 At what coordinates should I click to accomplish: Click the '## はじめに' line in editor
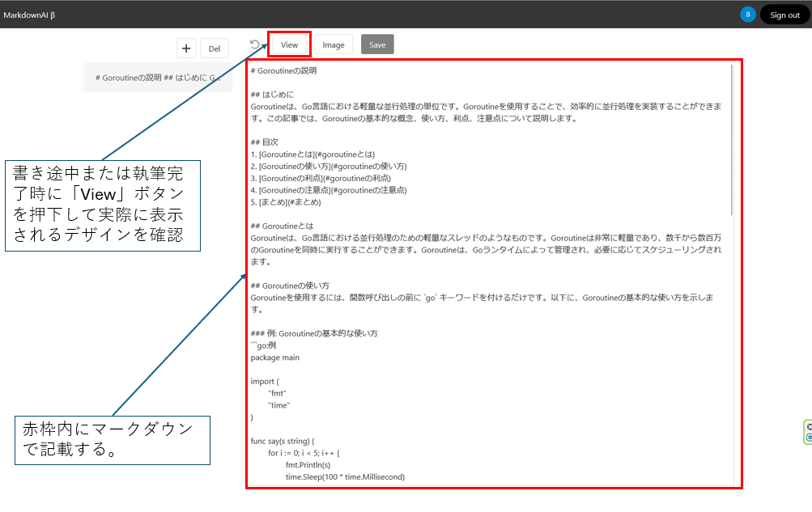coord(272,95)
